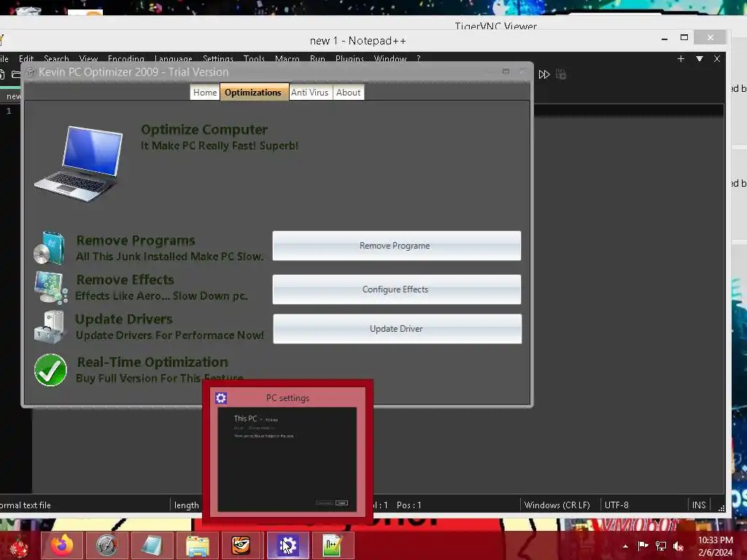The height and width of the screenshot is (560, 747).
Task: Open Notepad++ Window menu
Action: (x=390, y=58)
